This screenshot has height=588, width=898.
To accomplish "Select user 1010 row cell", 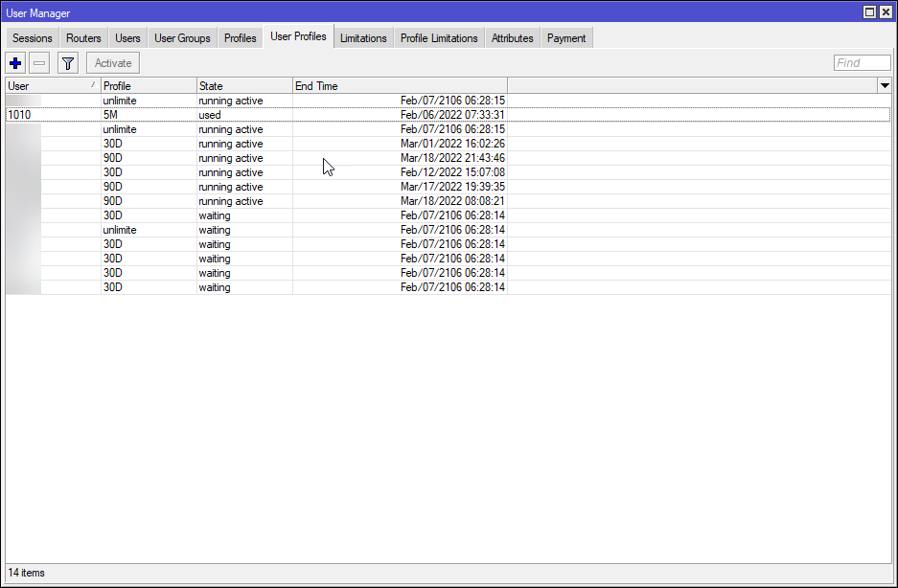I will tap(53, 115).
